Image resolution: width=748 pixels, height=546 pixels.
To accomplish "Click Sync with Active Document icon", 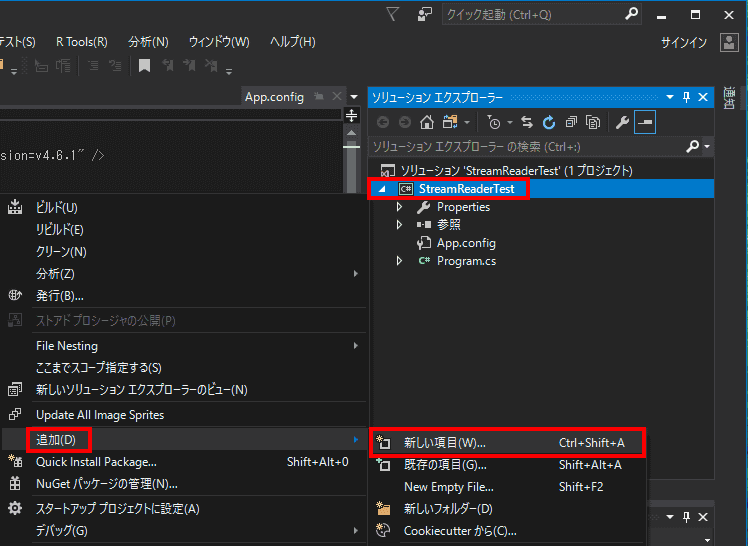I will [527, 123].
